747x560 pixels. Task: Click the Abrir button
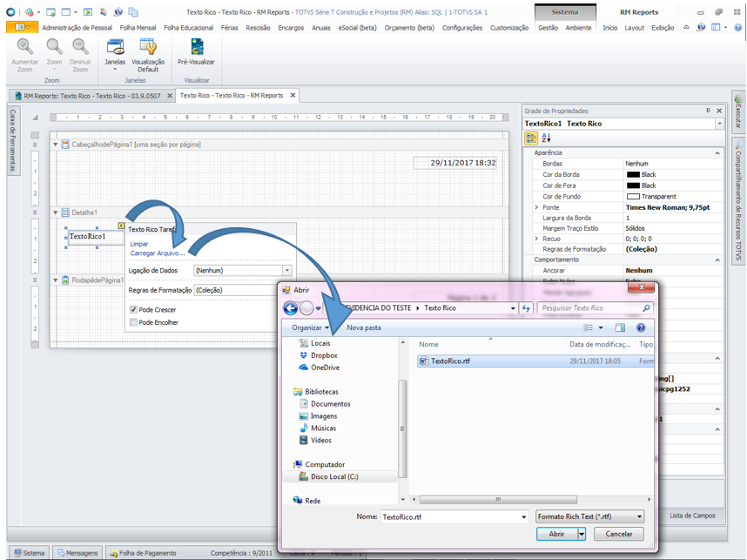pos(556,534)
